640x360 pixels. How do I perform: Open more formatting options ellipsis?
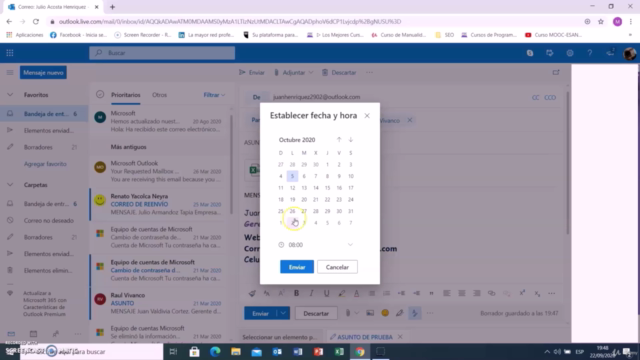(551, 293)
